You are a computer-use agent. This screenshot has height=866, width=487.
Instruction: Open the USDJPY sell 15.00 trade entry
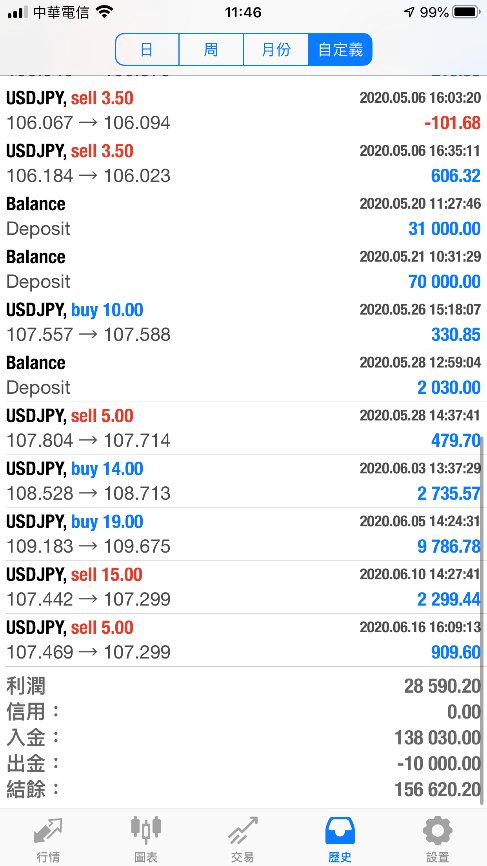244,587
